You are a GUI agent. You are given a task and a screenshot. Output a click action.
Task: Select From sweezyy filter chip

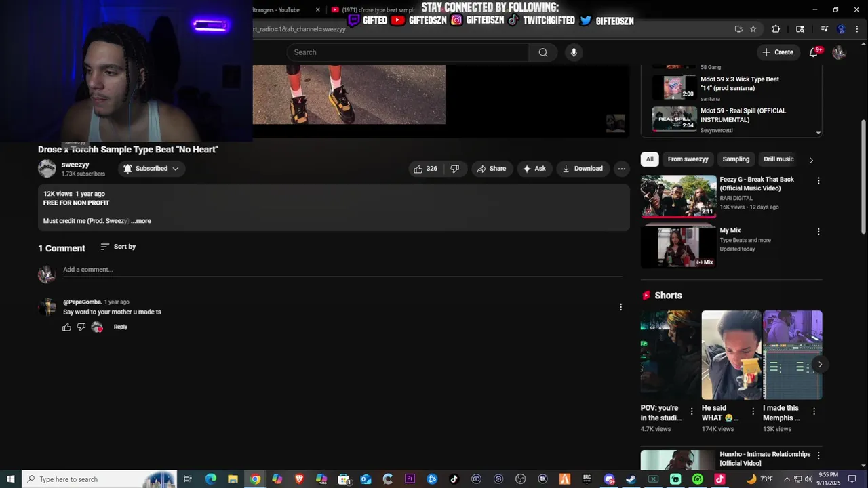click(688, 159)
